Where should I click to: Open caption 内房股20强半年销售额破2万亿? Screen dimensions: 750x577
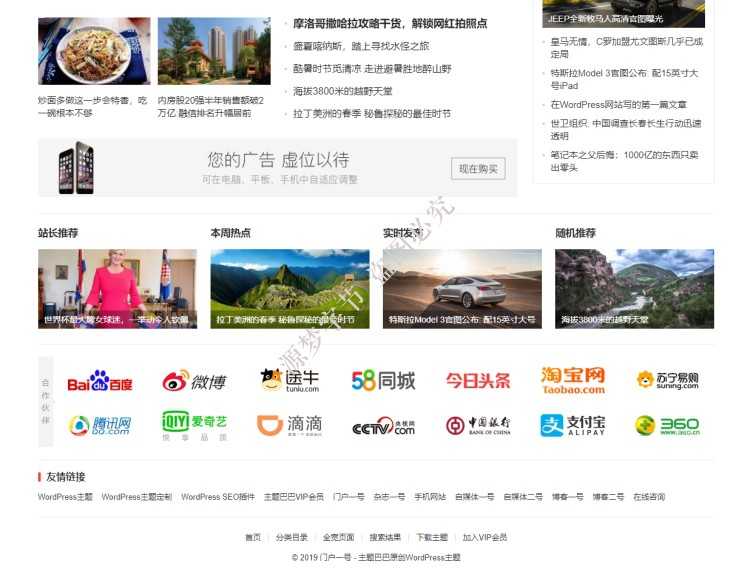210,107
